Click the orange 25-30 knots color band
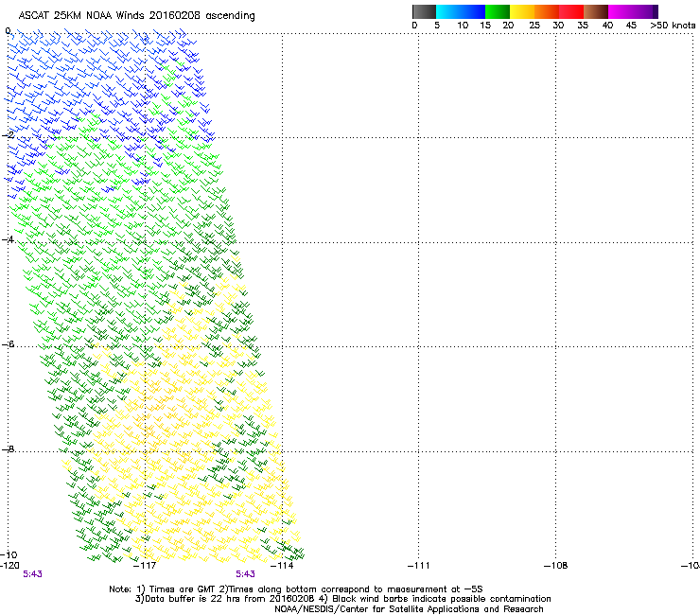 (547, 11)
